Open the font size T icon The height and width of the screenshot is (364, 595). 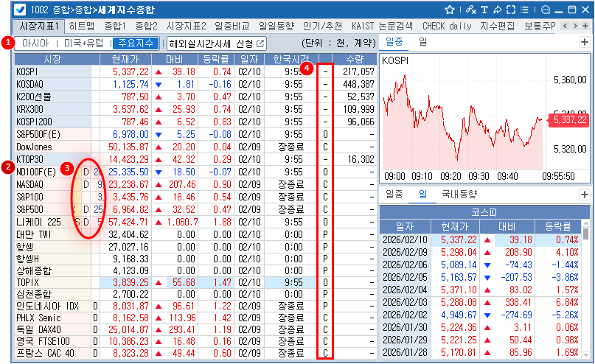click(484, 10)
